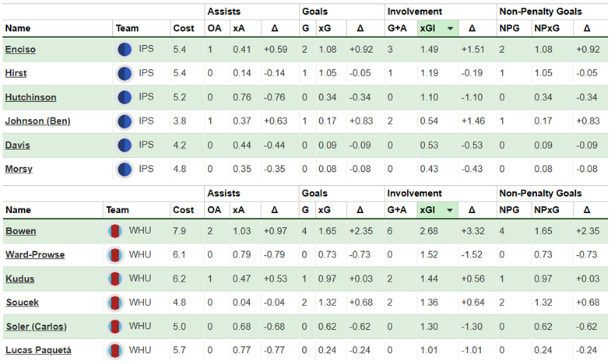Click the Ipswich badge in Enciso's row
Viewport: 611px width, 364px height.
124,50
